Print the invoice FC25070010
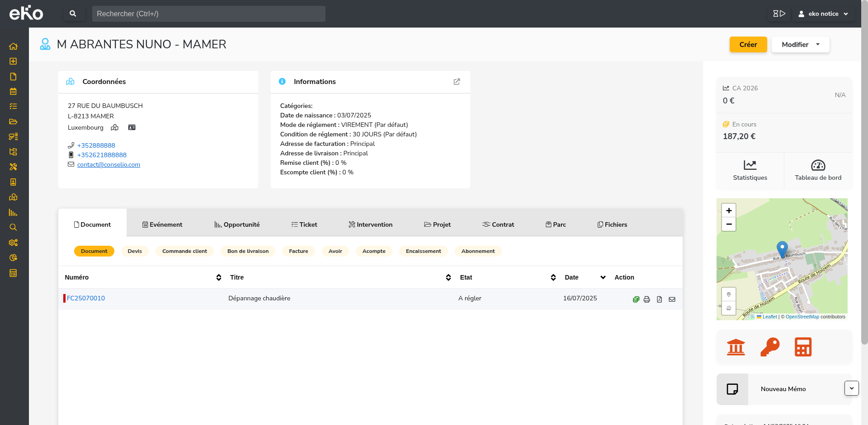868x425 pixels. coord(647,299)
